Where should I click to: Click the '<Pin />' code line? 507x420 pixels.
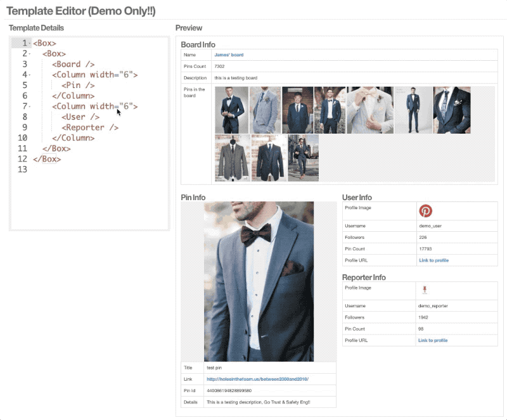tap(78, 86)
